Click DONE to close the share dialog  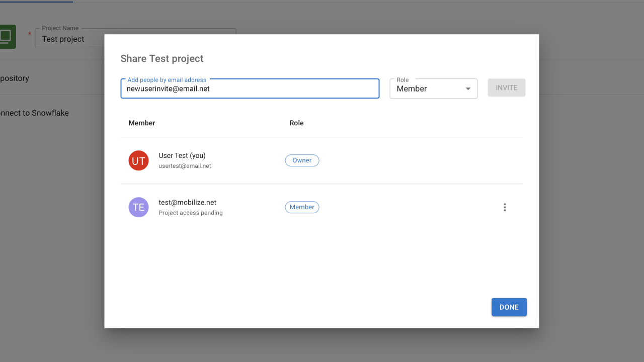[509, 307]
